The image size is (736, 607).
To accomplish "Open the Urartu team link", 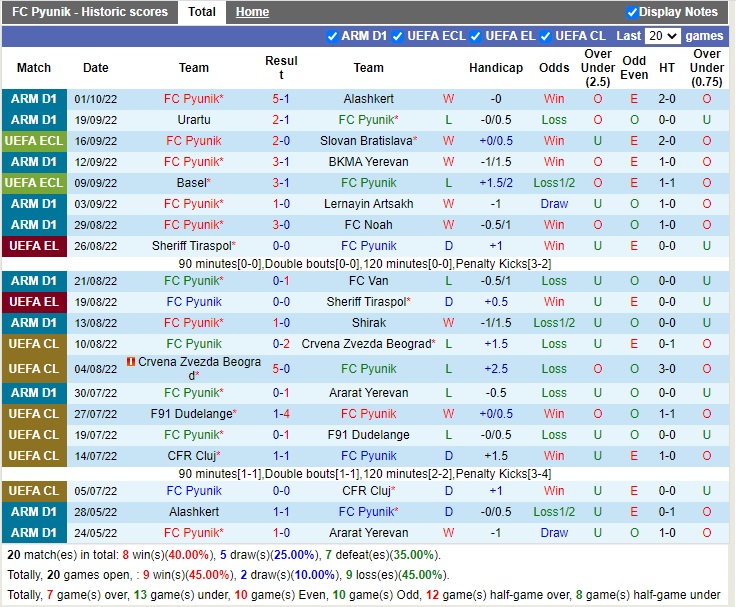I will [x=194, y=120].
